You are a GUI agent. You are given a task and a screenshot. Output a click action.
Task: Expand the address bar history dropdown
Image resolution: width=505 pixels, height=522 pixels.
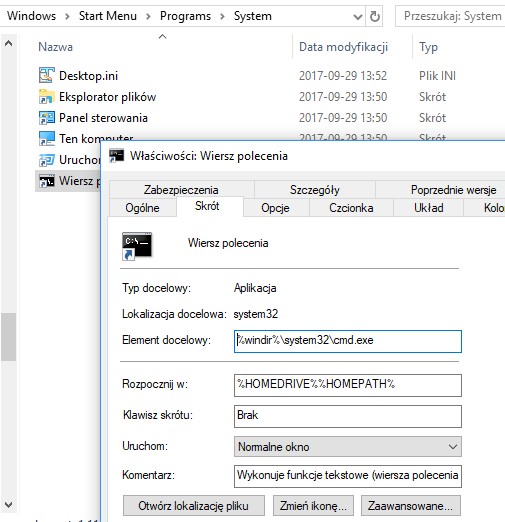[357, 16]
